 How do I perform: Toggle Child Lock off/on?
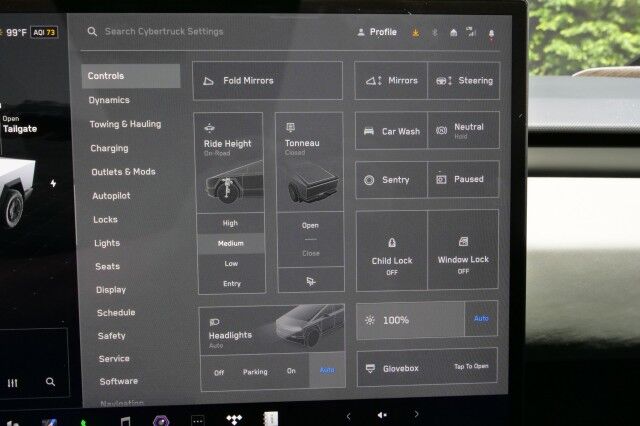tap(392, 251)
